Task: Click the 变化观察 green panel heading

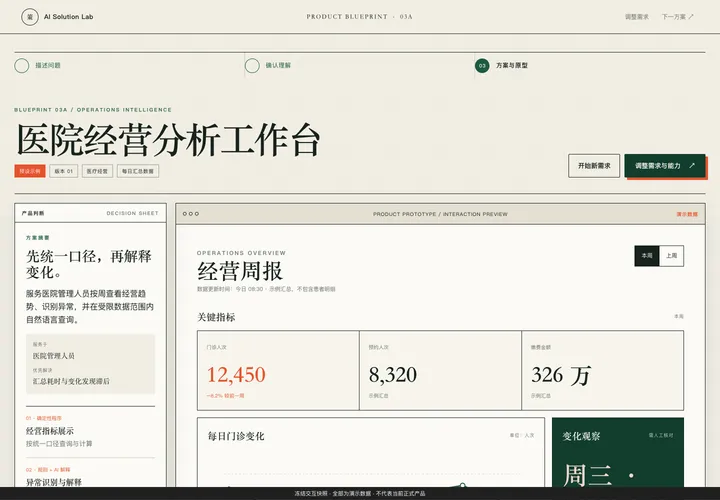Action: pos(581,436)
